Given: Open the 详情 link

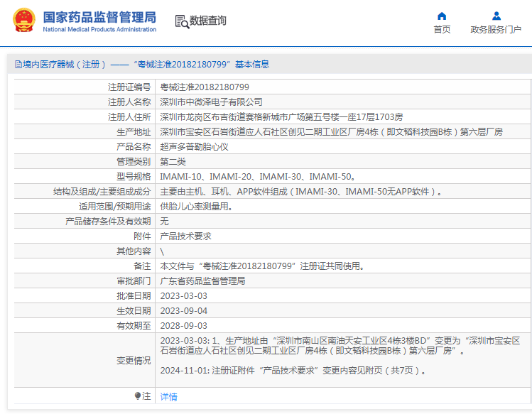Looking at the screenshot, I should coord(168,397).
